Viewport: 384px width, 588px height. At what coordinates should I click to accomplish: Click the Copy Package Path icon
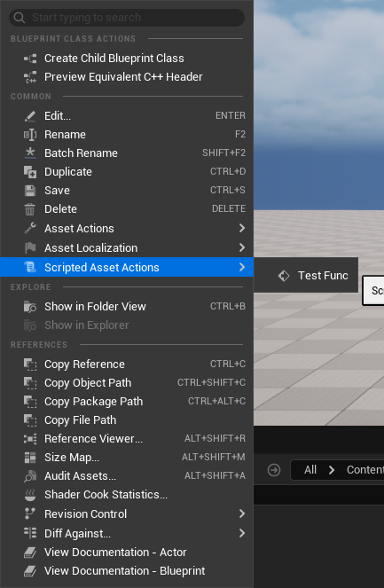pos(30,402)
